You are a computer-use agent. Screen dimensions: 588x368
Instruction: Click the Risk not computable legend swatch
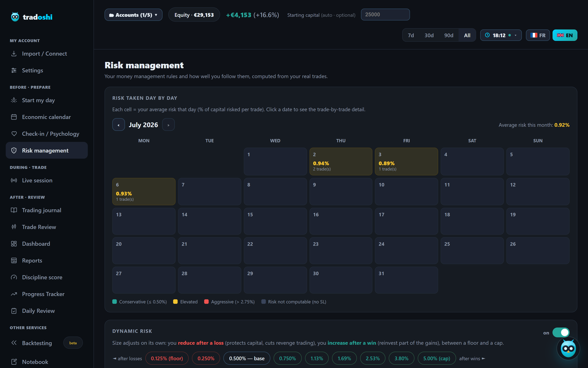[x=263, y=302]
